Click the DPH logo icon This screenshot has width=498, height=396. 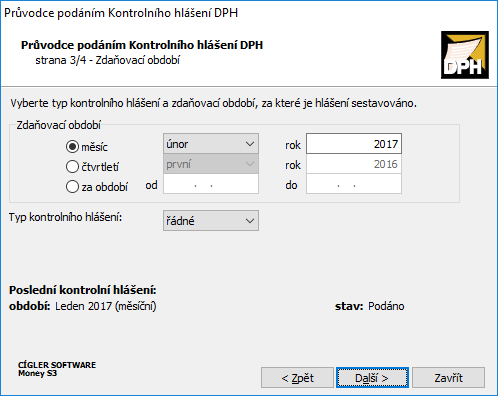coord(465,55)
